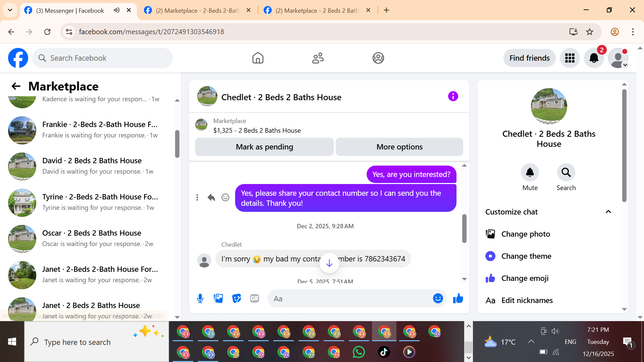Open TikTok from the taskbar
Screen dimensions: 644x362
(384, 352)
